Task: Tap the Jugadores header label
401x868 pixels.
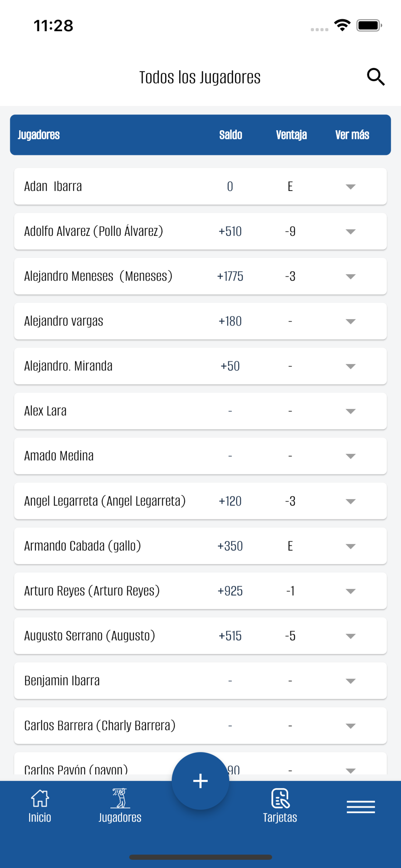Action: point(39,135)
